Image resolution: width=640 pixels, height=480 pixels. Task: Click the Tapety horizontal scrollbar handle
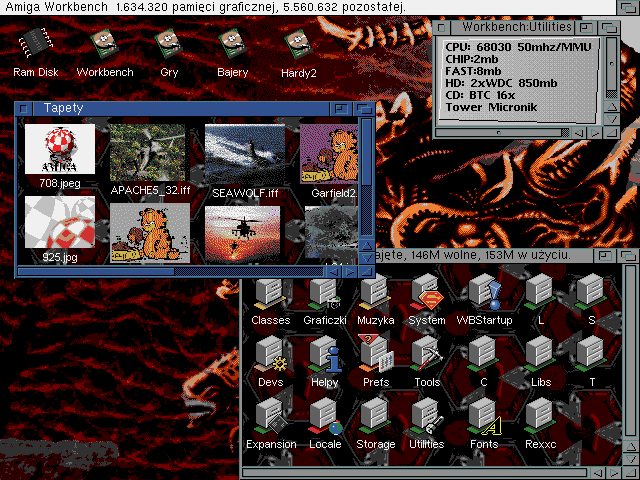(x=96, y=272)
